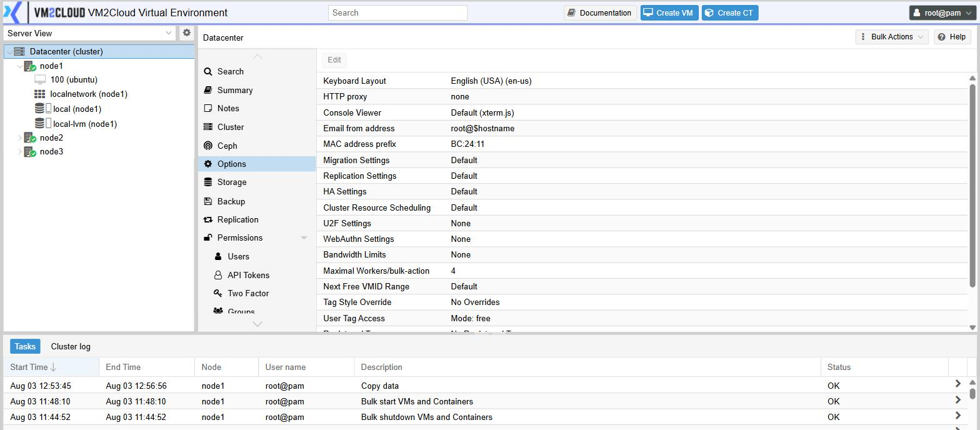Select the MAC address prefix row
This screenshot has height=430, width=980.
[642, 144]
